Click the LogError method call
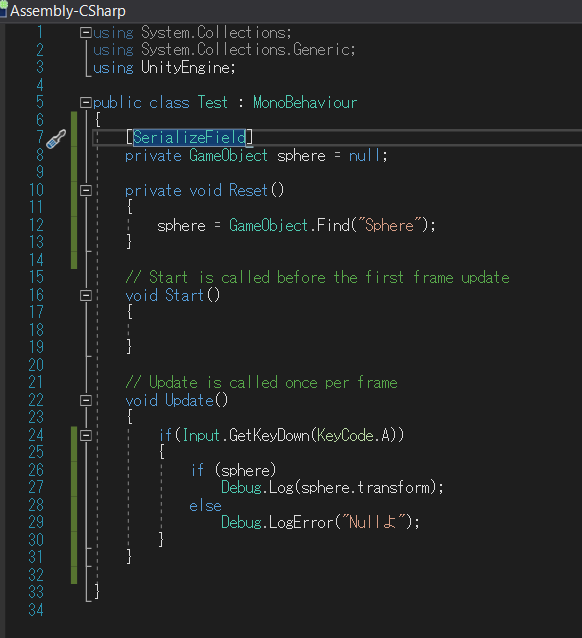This screenshot has width=582, height=638. [301, 522]
